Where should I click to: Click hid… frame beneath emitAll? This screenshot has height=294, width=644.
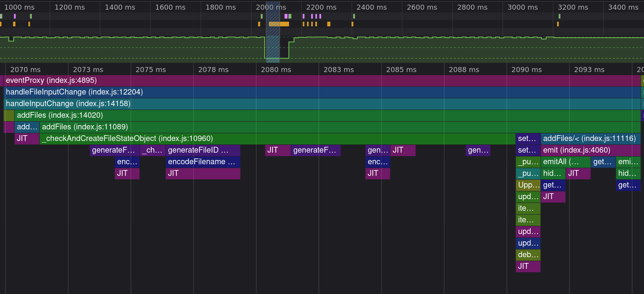tap(553, 174)
